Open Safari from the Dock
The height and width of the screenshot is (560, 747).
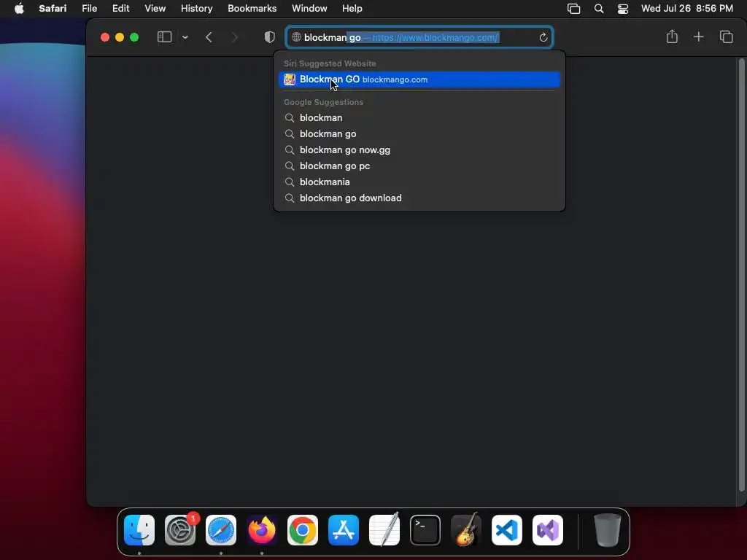pos(221,530)
